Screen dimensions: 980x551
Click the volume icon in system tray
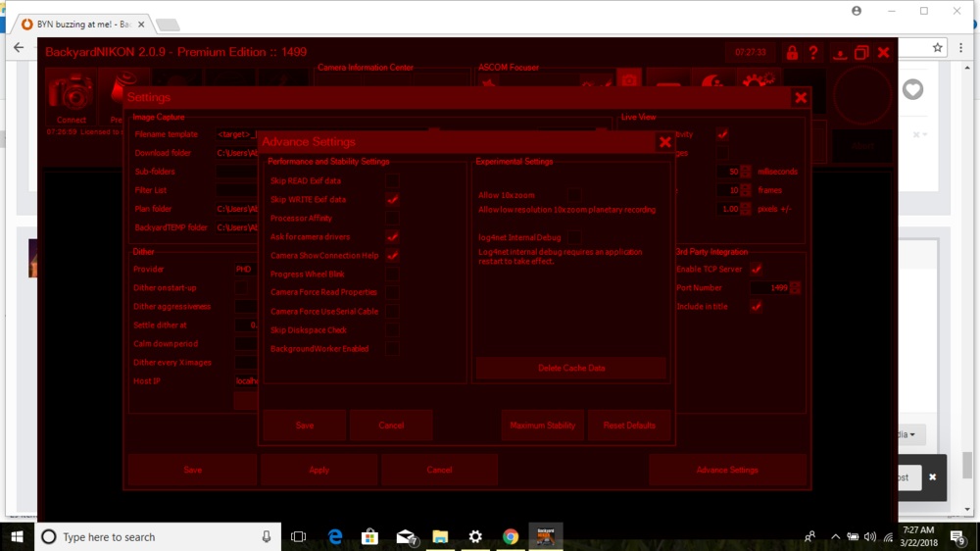[869, 536]
